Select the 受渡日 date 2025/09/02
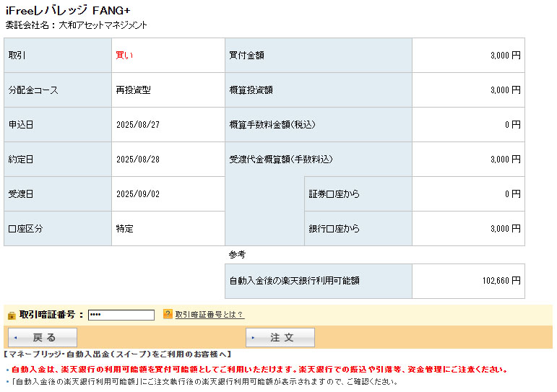Image resolution: width=557 pixels, height=392 pixels. (x=138, y=194)
